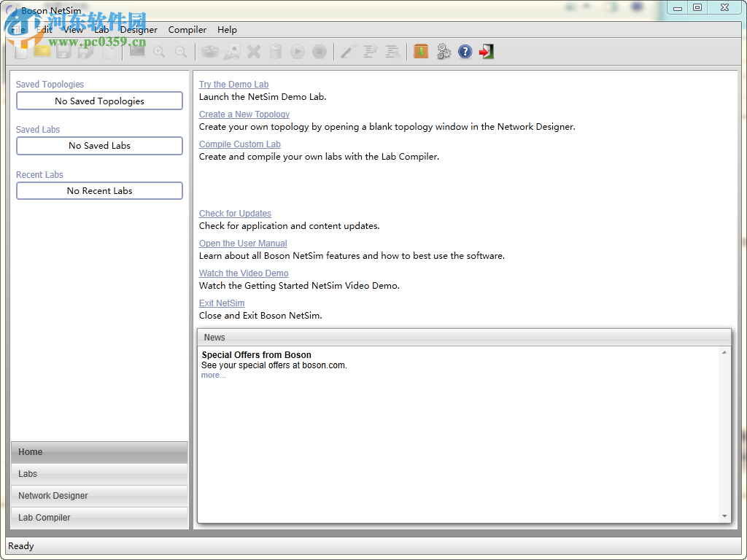Click the add connection toolbar icon
The width and height of the screenshot is (747, 560).
pyautogui.click(x=232, y=52)
